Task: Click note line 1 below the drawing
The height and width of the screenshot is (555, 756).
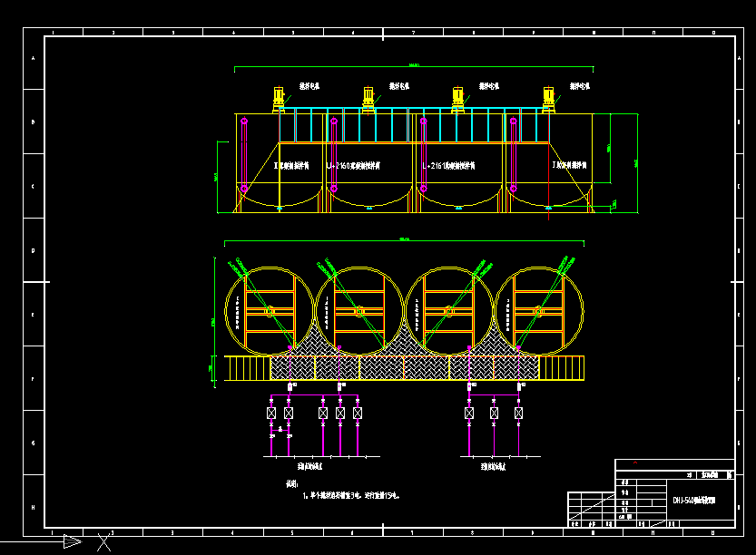Action: 351,495
